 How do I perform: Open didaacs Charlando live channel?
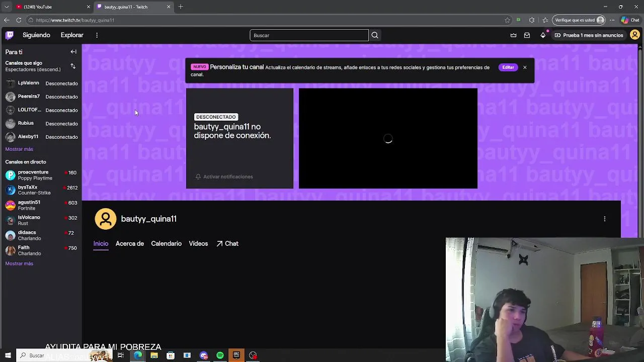41,235
